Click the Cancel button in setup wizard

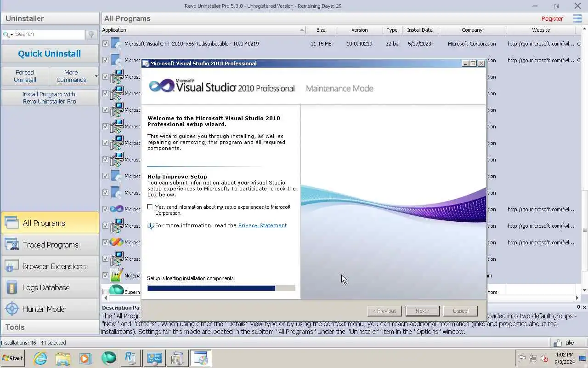[460, 311]
